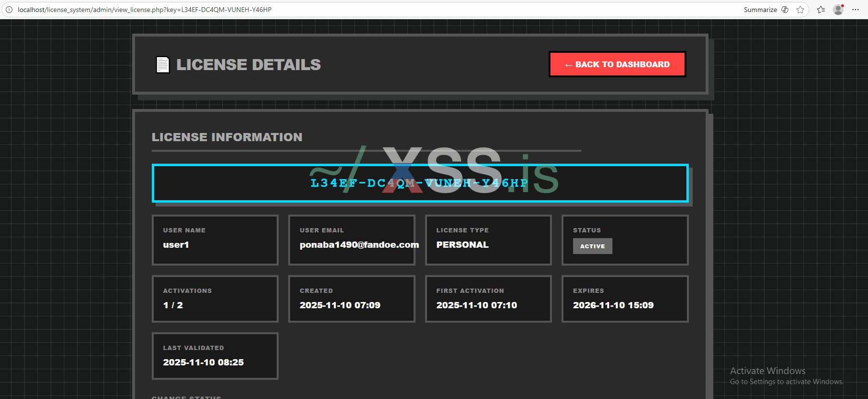Click the STATUS label
The width and height of the screenshot is (868, 399).
pos(587,230)
